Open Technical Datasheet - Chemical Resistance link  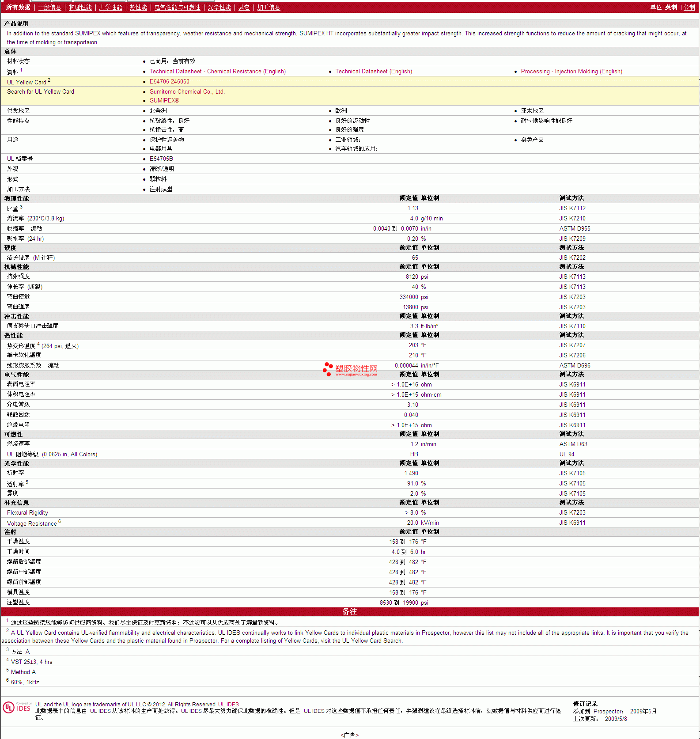[218, 71]
